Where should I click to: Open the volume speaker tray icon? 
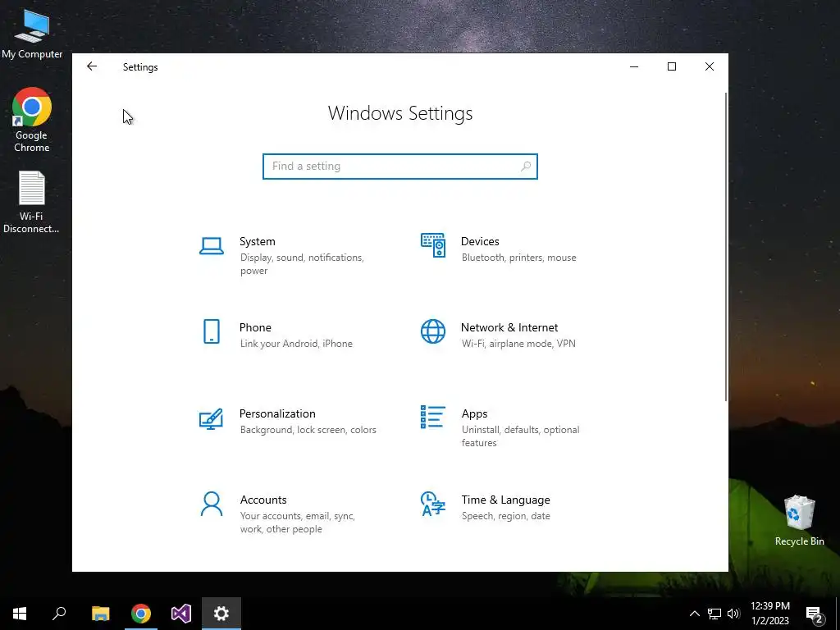pyautogui.click(x=733, y=614)
